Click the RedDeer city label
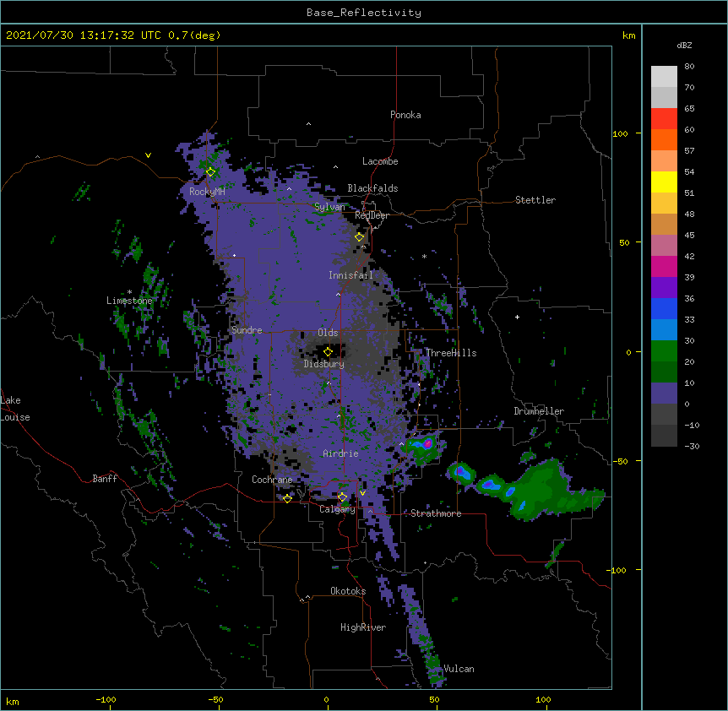The width and height of the screenshot is (728, 711). (372, 215)
